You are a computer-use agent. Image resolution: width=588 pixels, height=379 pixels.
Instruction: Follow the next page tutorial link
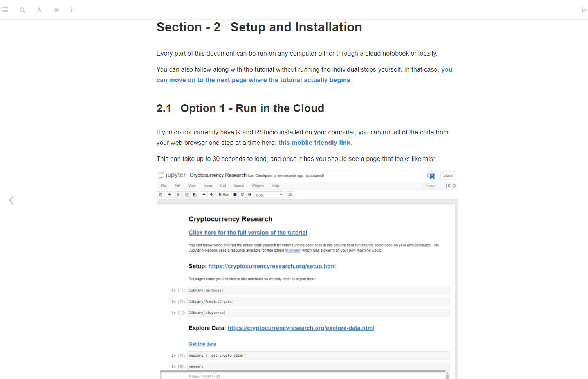tap(304, 75)
